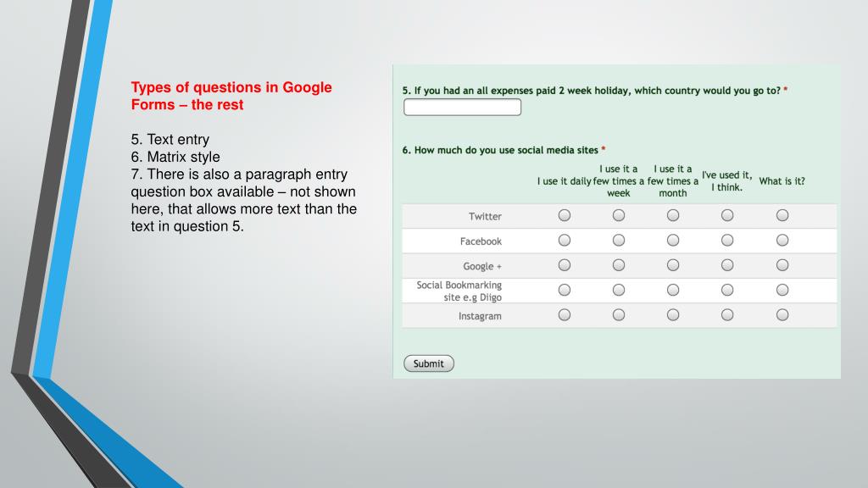Click the 'Types of questions in Google Forms' heading
Image resolution: width=868 pixels, height=488 pixels.
pos(231,96)
